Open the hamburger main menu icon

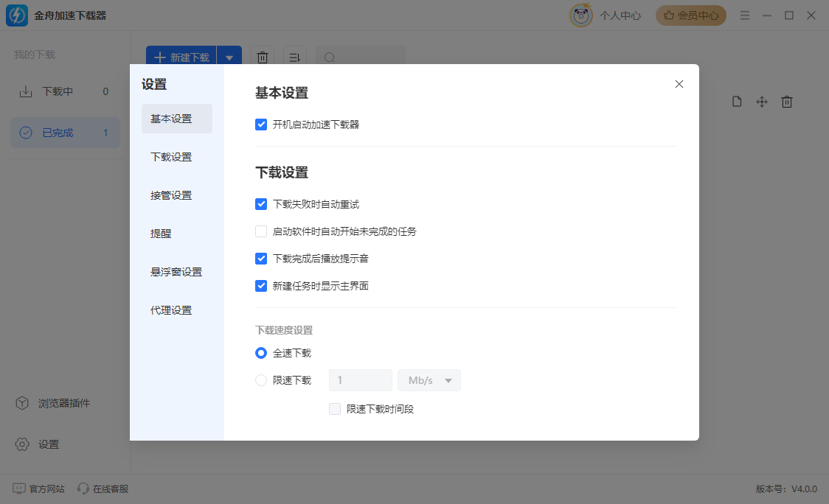745,15
